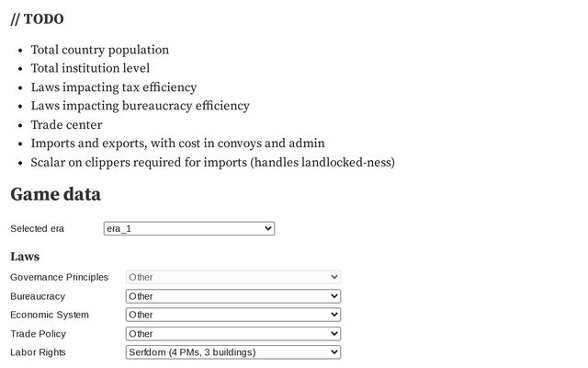Click the Laws section heading
The image size is (588, 368).
pos(25,256)
